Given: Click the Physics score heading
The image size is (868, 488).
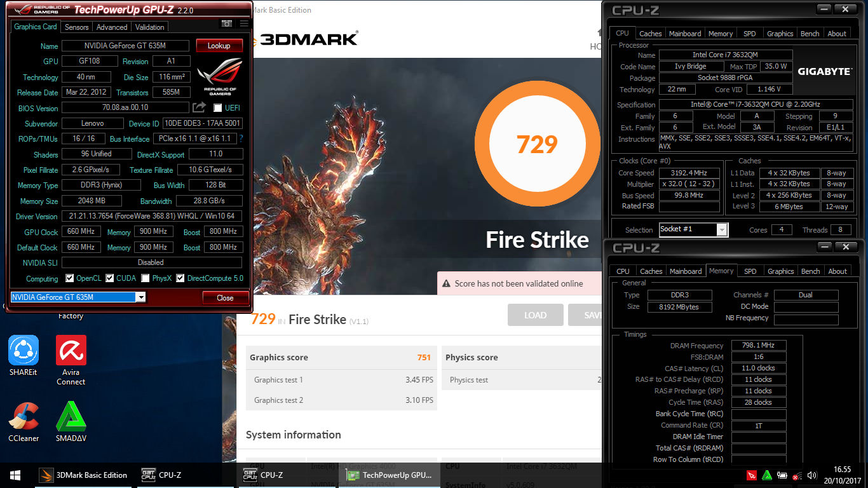Looking at the screenshot, I should tap(471, 357).
